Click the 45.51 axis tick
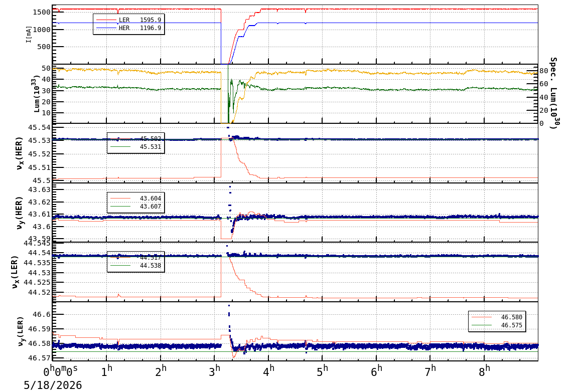579x392 pixels. point(40,167)
